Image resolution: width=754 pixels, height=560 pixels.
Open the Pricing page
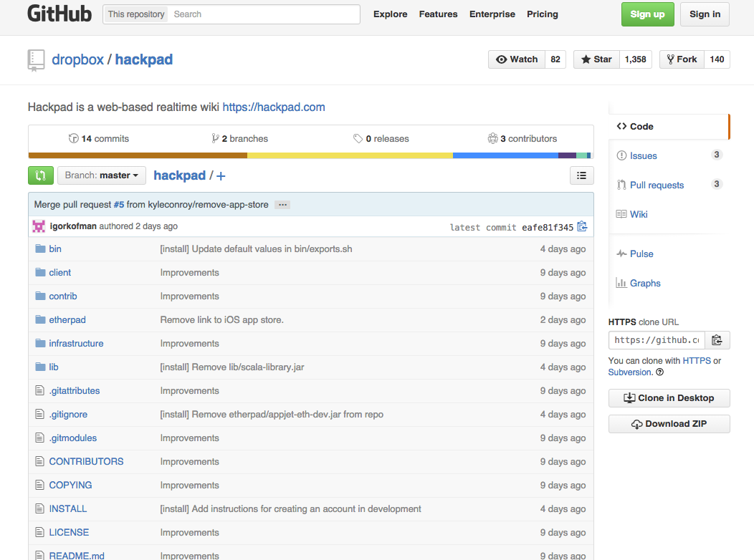point(542,14)
